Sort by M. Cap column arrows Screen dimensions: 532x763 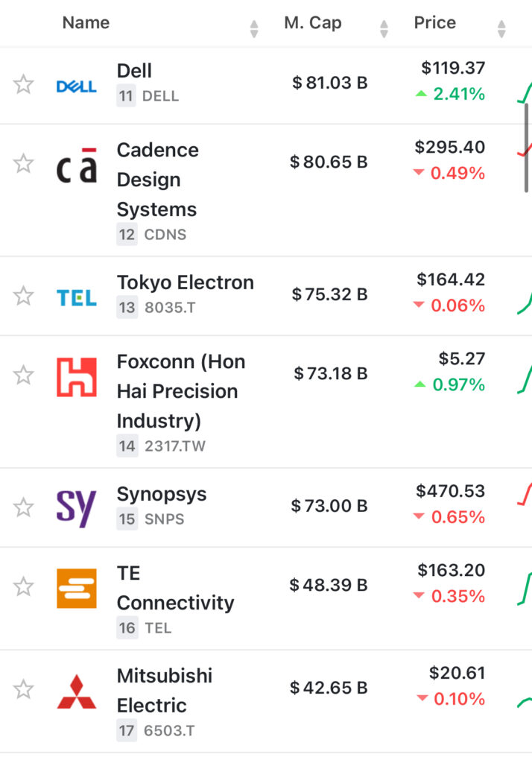pyautogui.click(x=384, y=28)
